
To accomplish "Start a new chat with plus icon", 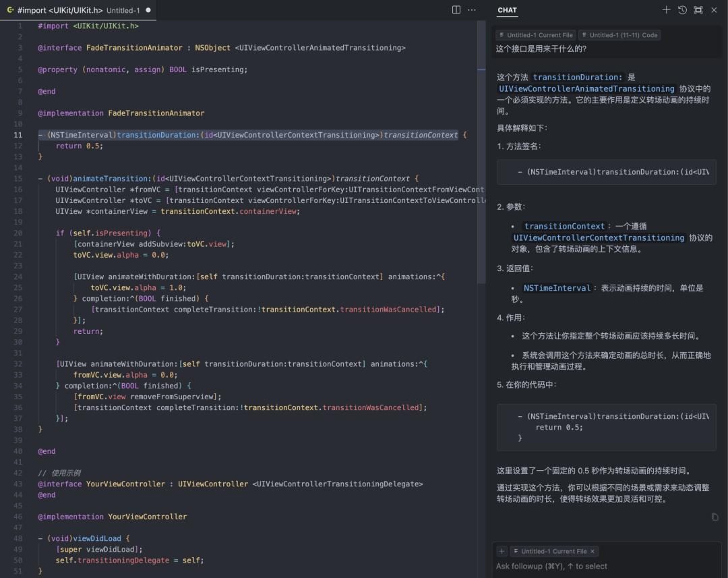I will pos(666,10).
